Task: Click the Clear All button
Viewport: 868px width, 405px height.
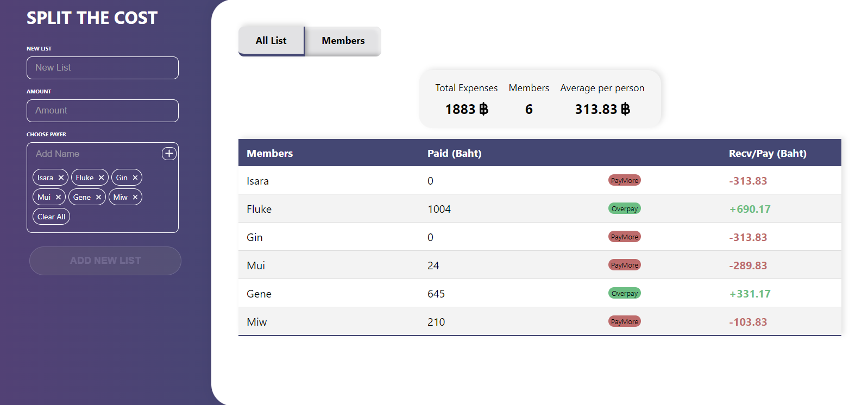Action: pos(52,217)
